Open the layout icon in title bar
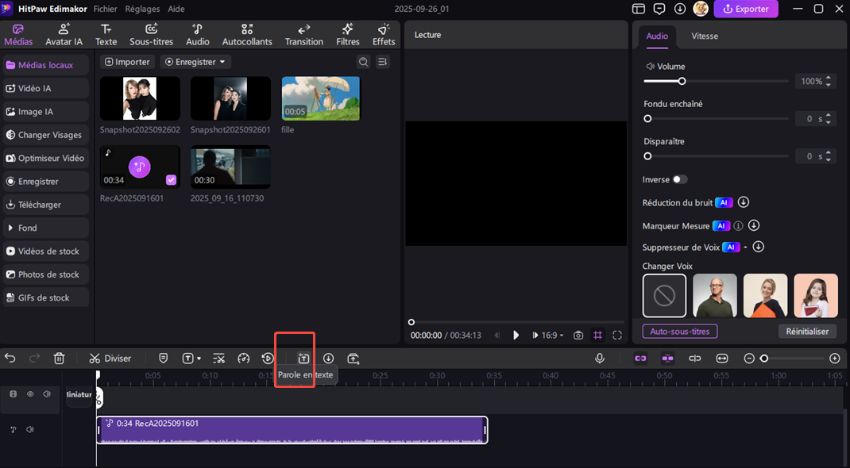 click(639, 9)
